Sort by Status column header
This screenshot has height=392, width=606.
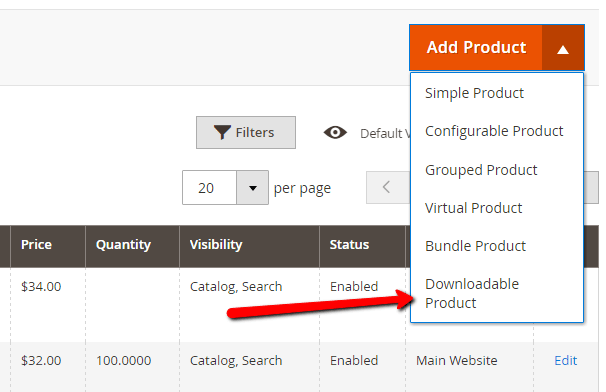click(362, 246)
